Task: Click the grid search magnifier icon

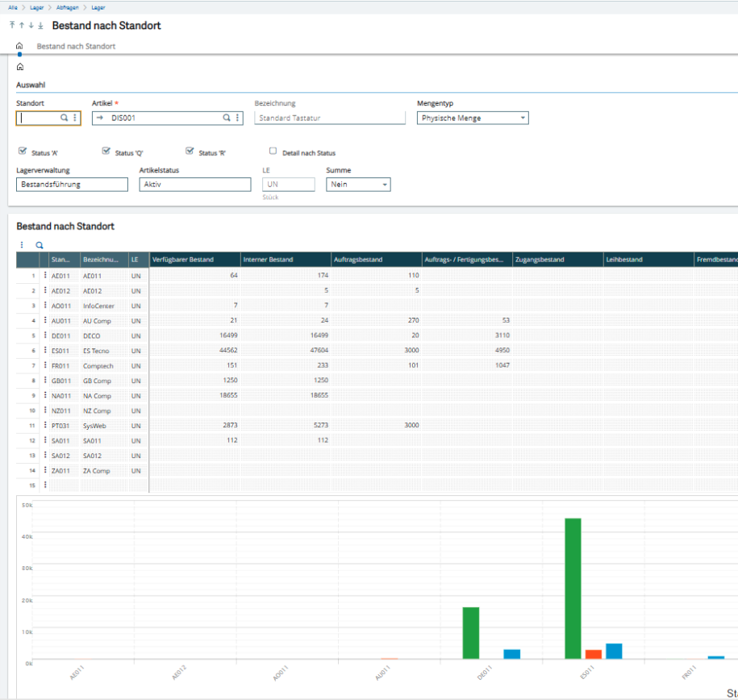Action: (40, 245)
